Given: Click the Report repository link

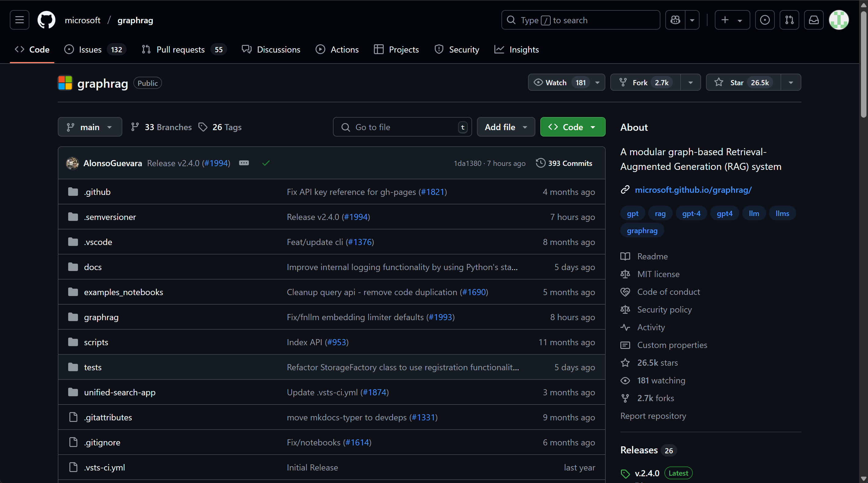Looking at the screenshot, I should 653,416.
